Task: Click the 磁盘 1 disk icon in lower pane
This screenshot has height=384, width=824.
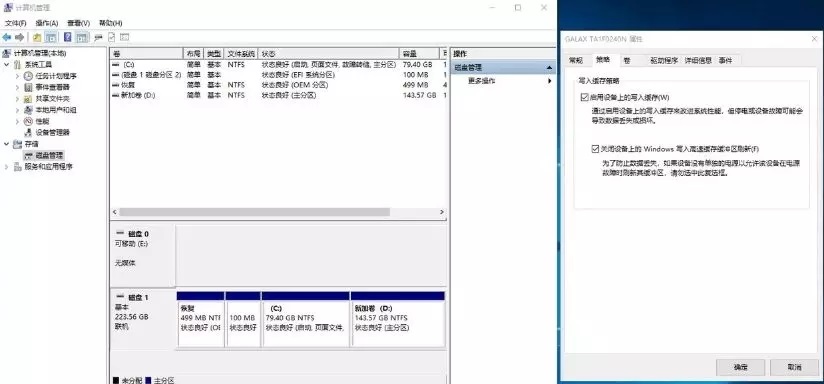Action: coord(120,297)
